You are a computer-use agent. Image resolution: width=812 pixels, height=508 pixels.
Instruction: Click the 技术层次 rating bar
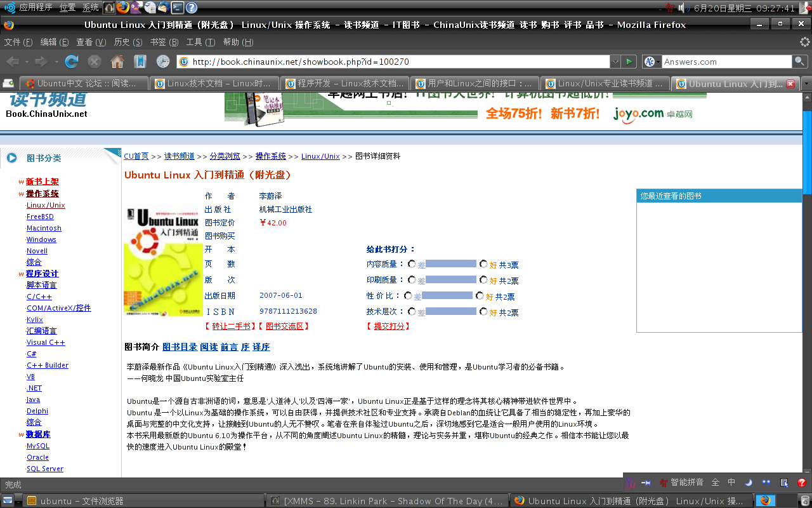pyautogui.click(x=451, y=311)
